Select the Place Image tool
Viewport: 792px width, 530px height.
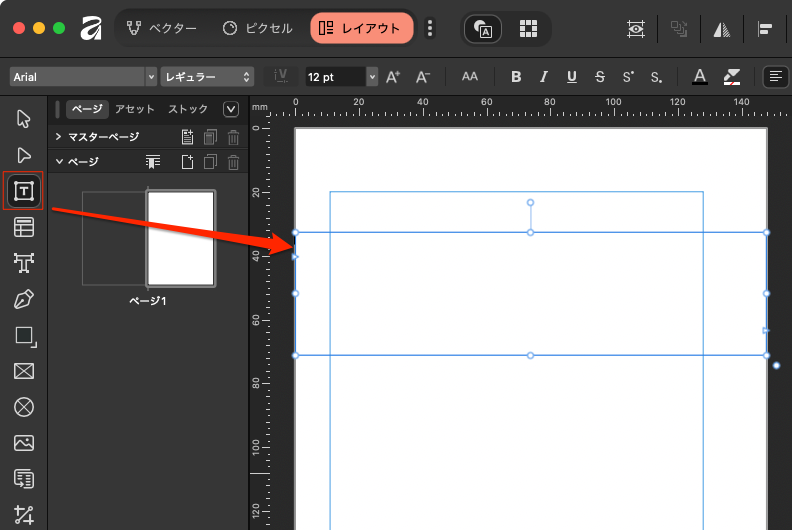tap(24, 443)
